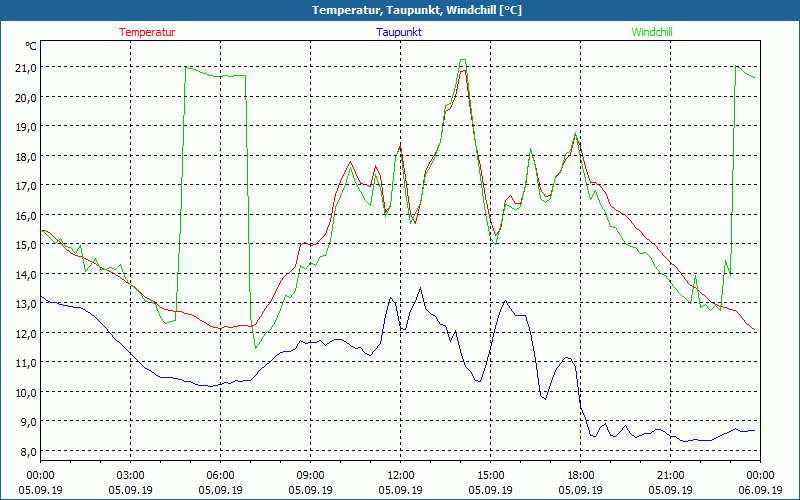The width and height of the screenshot is (800, 500).
Task: Click the 06:00 time axis label
Action: [220, 476]
